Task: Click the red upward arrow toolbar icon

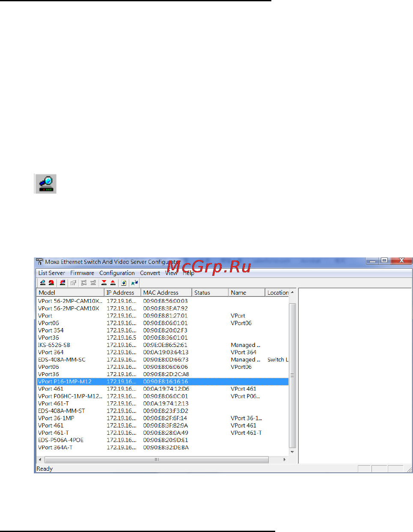Action: pyautogui.click(x=113, y=283)
